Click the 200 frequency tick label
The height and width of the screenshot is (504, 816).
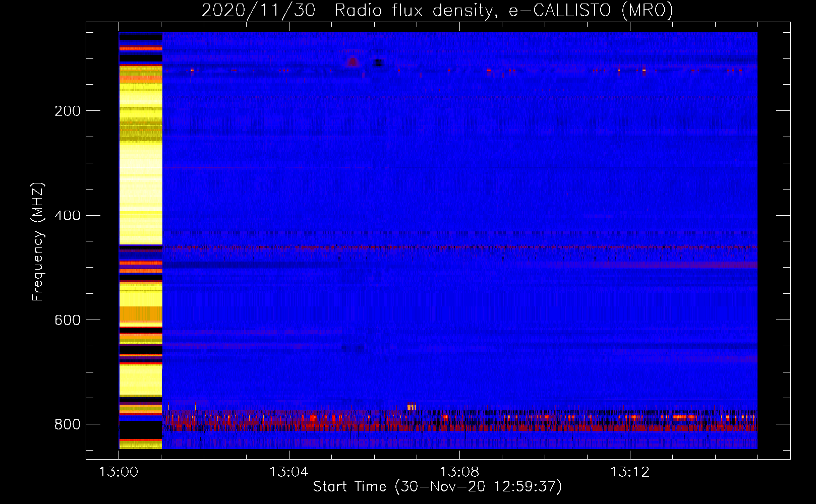coord(68,111)
